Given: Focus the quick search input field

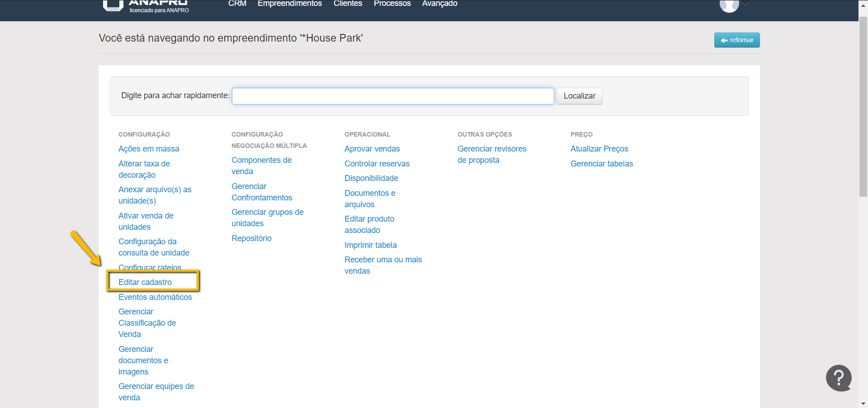Looking at the screenshot, I should coord(392,96).
